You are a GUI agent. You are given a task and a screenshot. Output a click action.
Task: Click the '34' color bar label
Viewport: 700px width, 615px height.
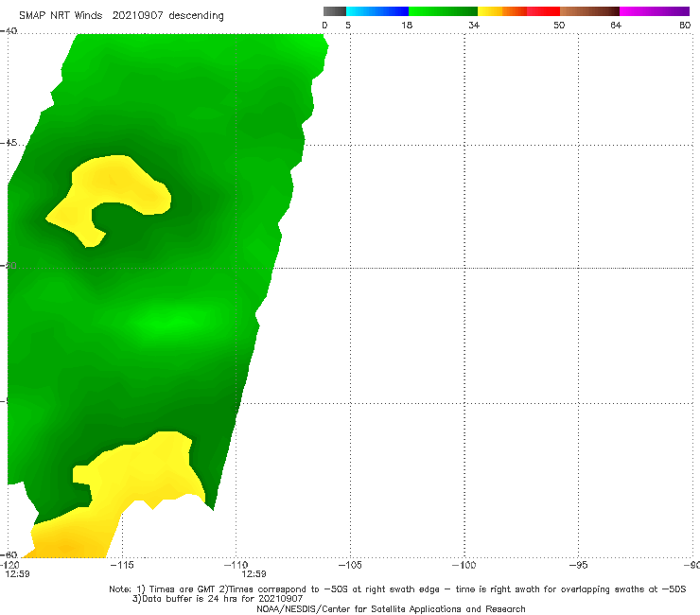coord(474,26)
